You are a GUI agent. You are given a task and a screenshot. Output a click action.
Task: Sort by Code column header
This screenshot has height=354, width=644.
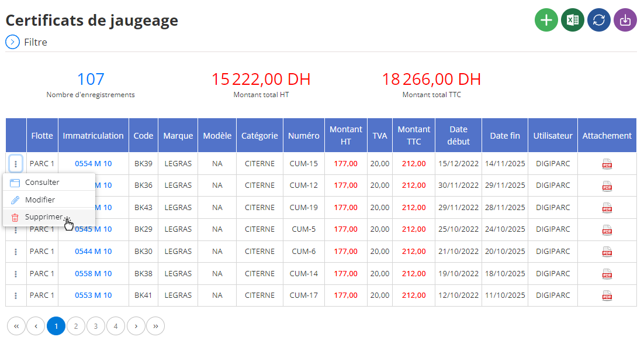pos(143,136)
